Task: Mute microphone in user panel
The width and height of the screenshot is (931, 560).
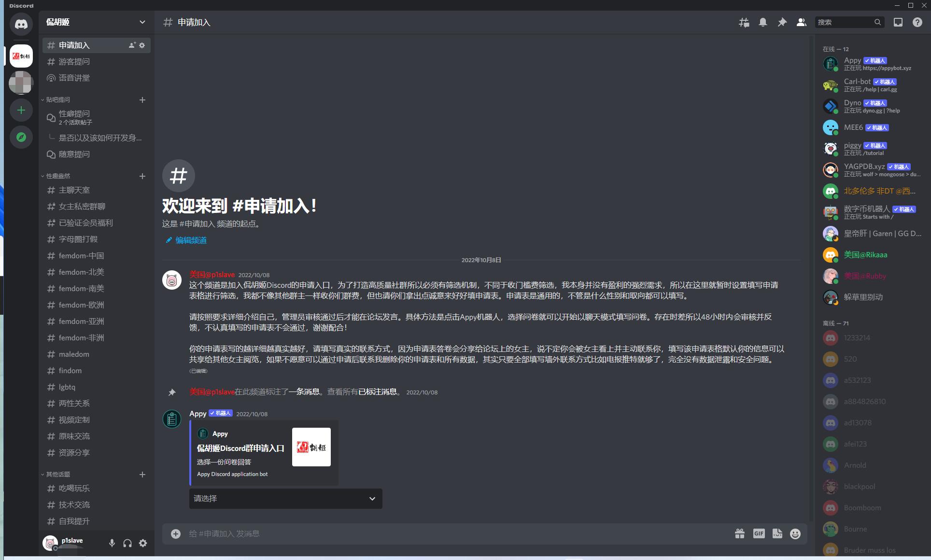Action: 112,543
